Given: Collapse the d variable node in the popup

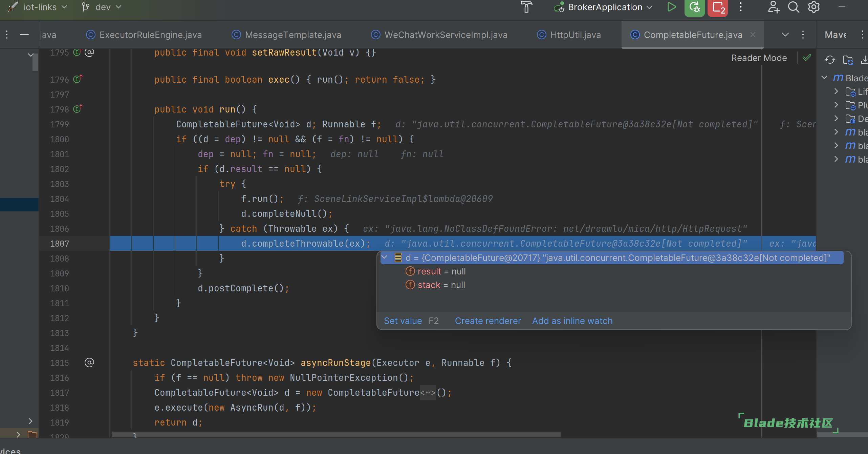Looking at the screenshot, I should pyautogui.click(x=385, y=257).
